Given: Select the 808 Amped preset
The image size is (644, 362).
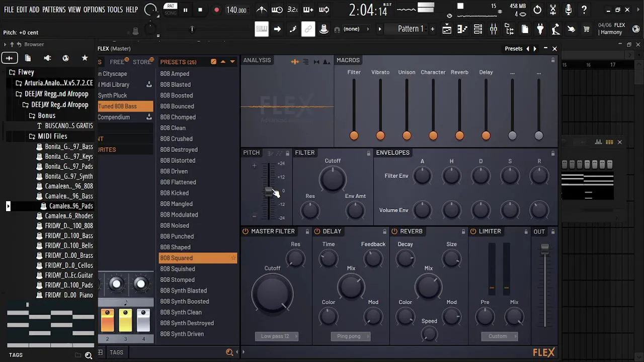Looking at the screenshot, I should pos(198,74).
